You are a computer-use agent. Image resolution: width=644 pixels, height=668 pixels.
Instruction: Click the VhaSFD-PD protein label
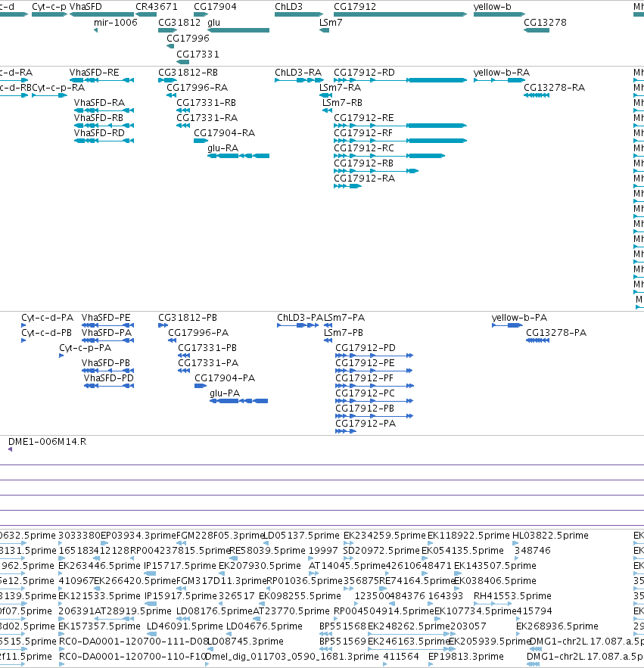109,378
